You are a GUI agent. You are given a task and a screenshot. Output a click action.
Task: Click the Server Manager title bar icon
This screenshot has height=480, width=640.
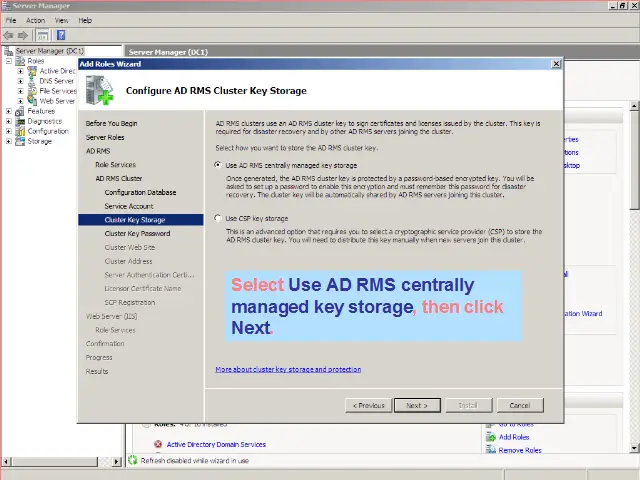6,5
